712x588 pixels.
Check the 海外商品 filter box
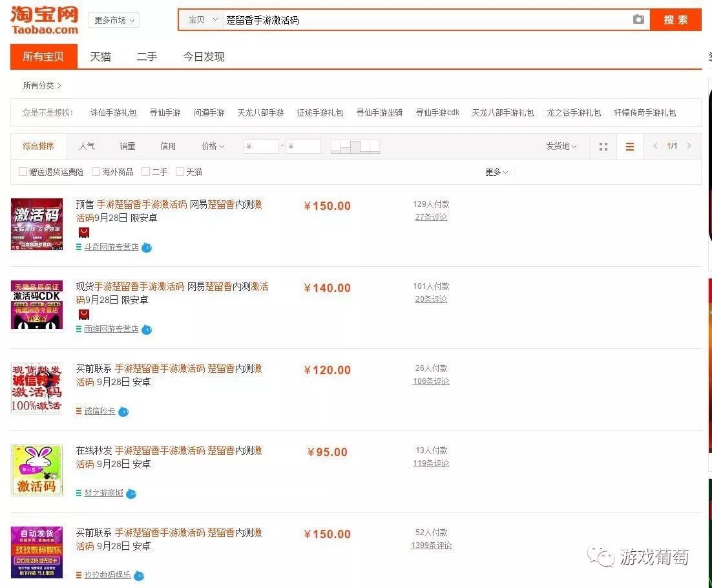click(x=94, y=171)
